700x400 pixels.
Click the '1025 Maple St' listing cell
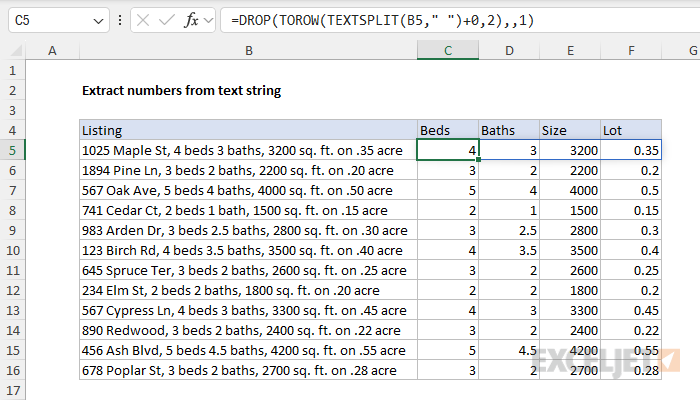pos(249,150)
